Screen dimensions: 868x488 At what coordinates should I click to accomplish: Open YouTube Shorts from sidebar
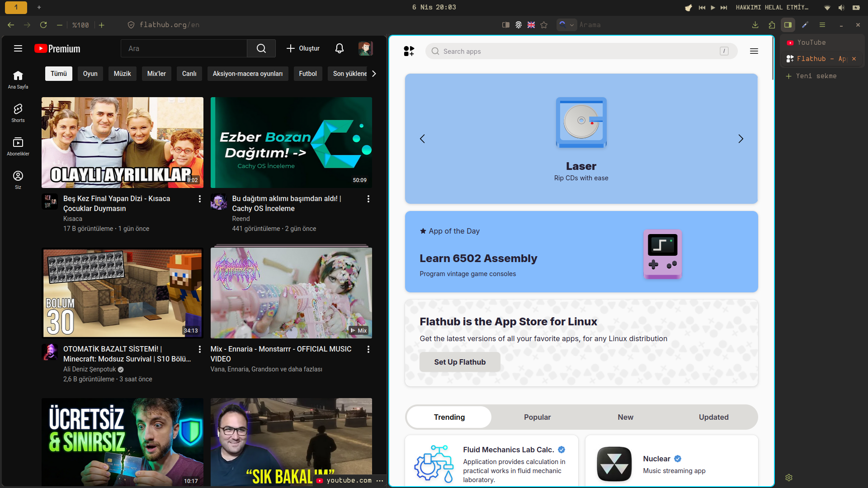click(x=18, y=113)
